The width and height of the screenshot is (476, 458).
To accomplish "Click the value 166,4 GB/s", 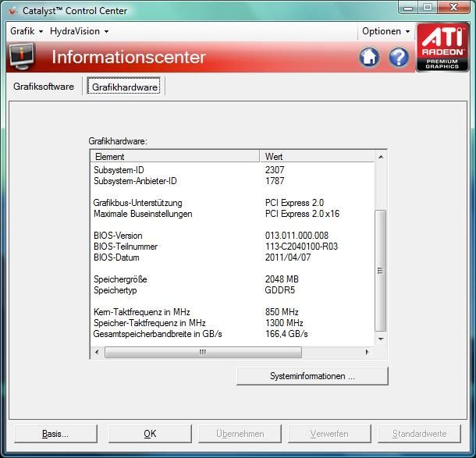I will [286, 334].
